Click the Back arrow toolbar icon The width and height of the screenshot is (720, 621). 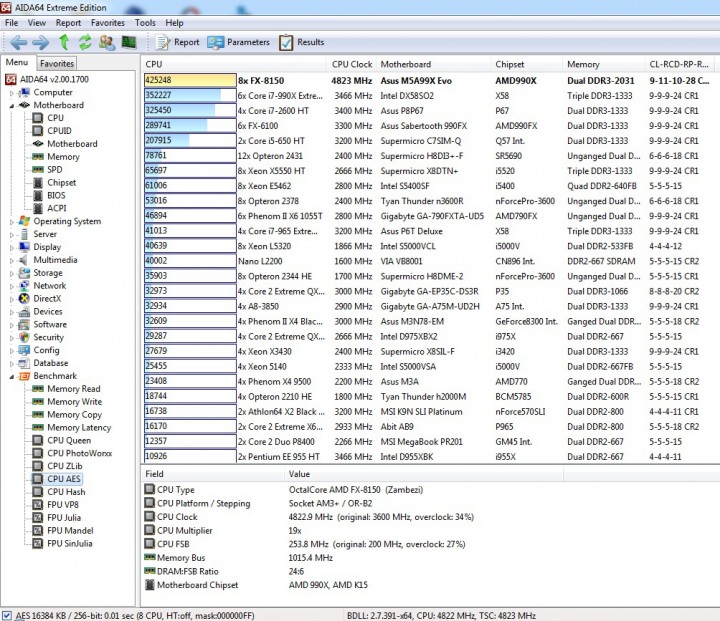pyautogui.click(x=18, y=43)
